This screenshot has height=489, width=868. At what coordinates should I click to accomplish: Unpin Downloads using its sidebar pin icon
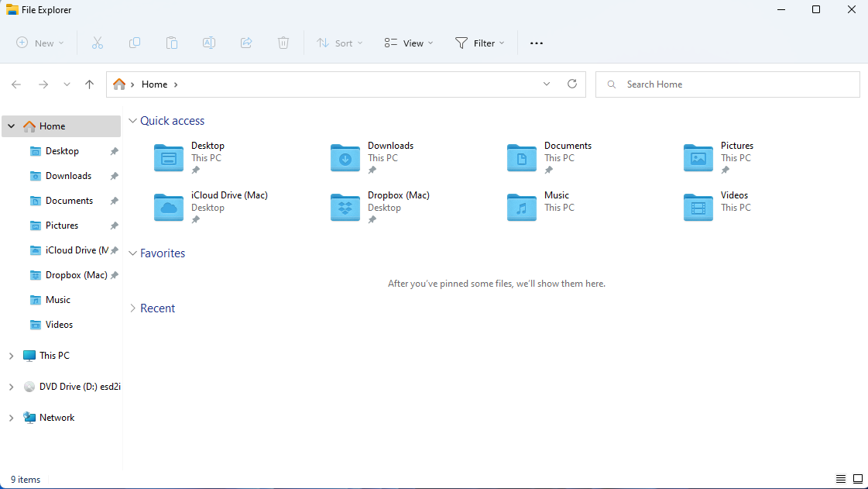114,175
